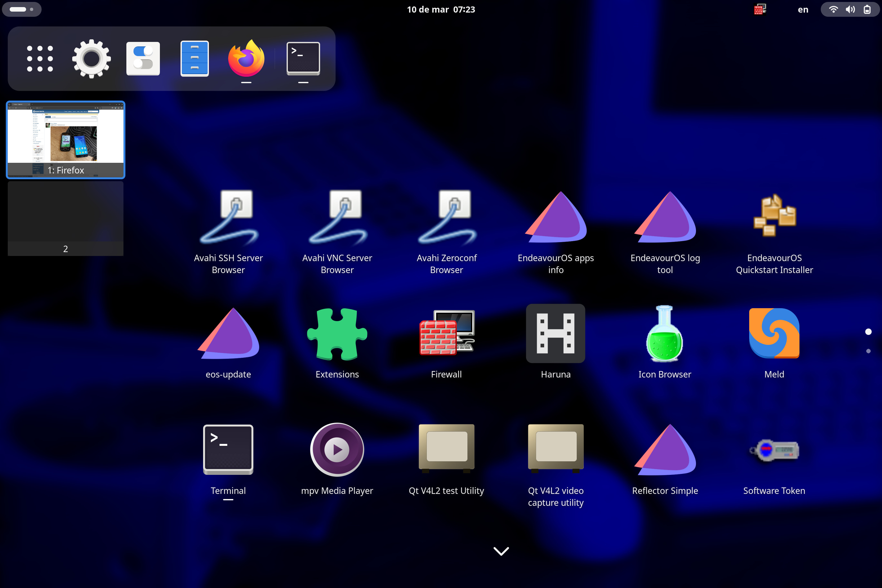Switch to second app grid page dot
Viewport: 882px width, 588px height.
868,351
